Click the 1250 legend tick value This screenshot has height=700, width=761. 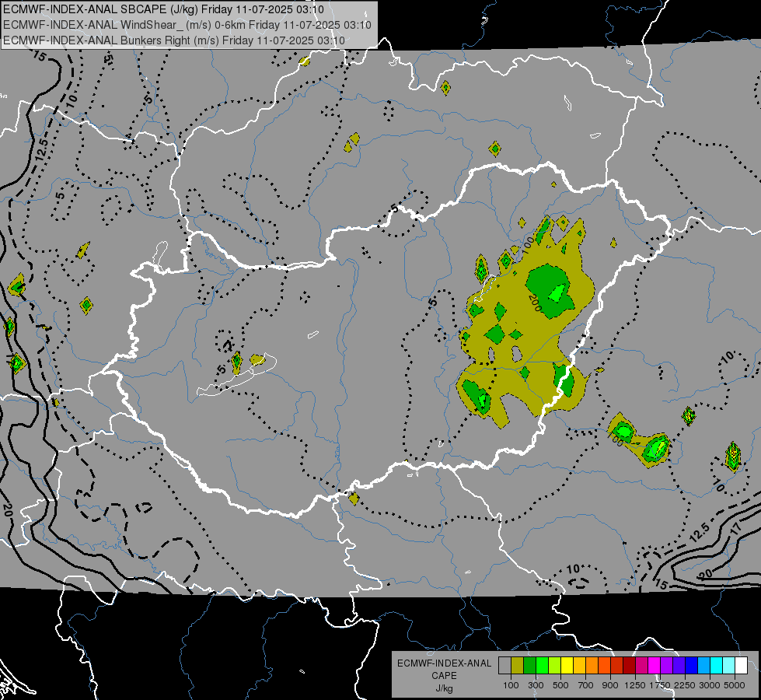(635, 685)
